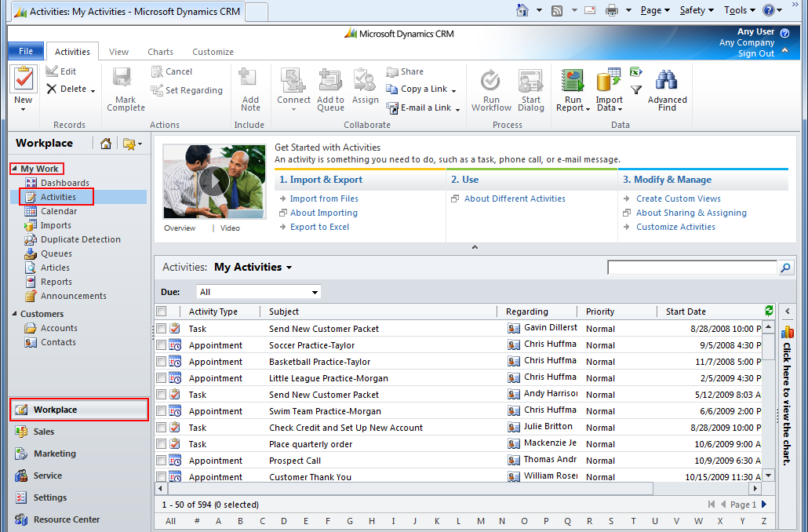Check the box for Basketball Practice-Taylor row
808x532 pixels.
162,362
